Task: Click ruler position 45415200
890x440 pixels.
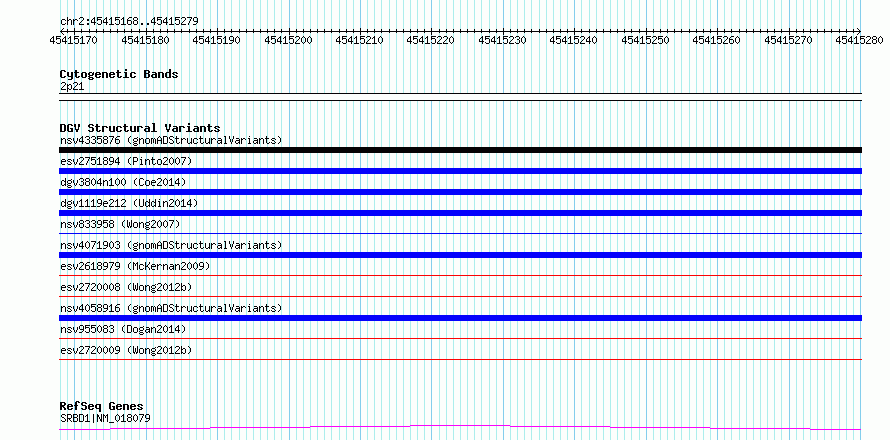Action: point(288,40)
